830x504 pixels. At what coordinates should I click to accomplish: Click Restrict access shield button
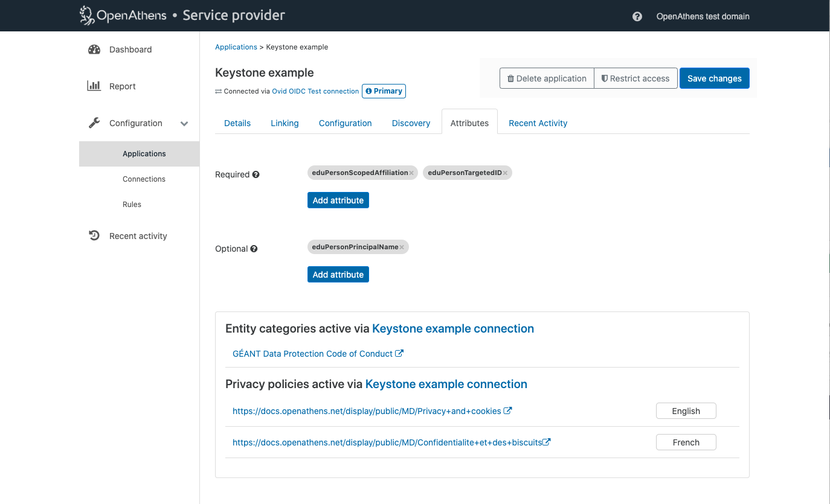[x=635, y=78]
